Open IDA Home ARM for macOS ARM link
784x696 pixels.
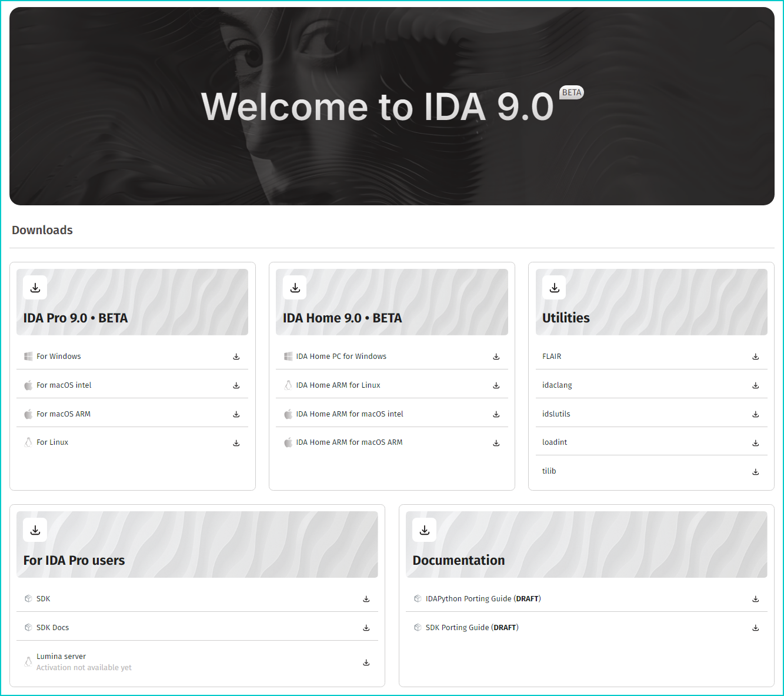pos(349,442)
